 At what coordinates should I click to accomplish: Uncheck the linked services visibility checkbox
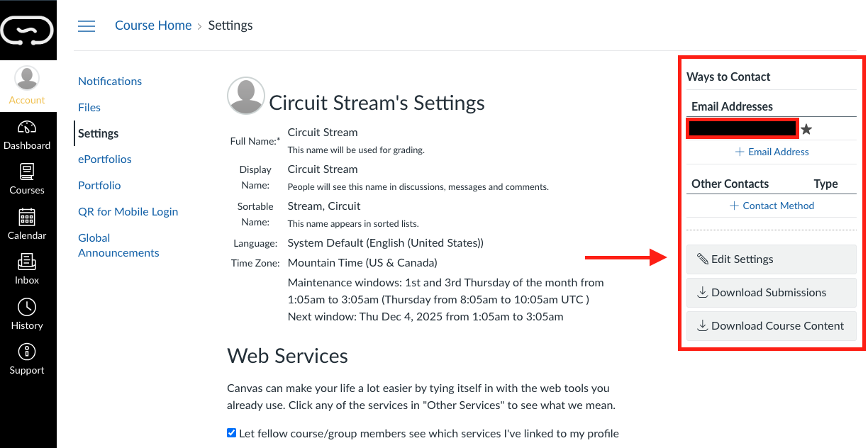coord(231,432)
